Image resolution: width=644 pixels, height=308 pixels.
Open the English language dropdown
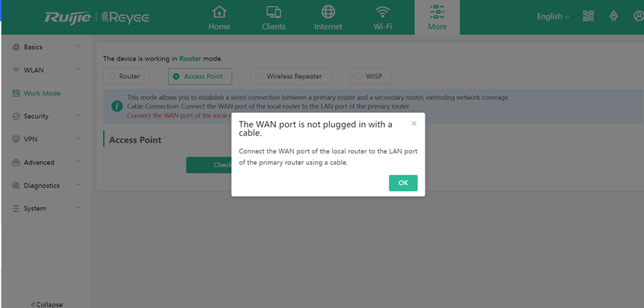(x=553, y=16)
